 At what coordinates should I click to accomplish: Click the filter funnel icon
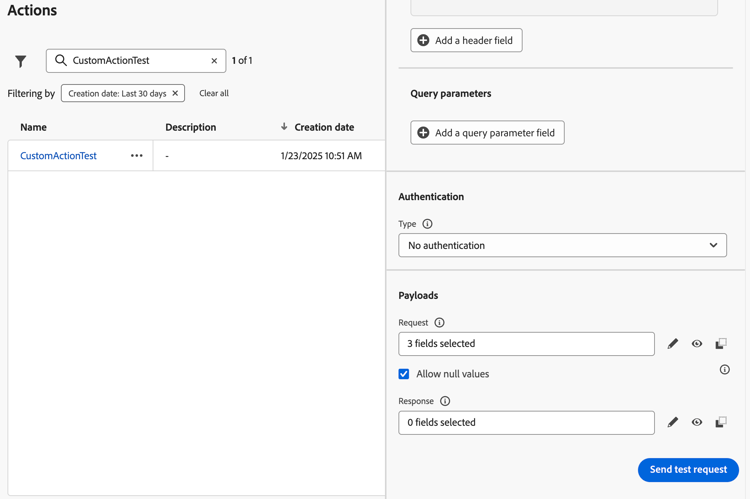point(21,61)
